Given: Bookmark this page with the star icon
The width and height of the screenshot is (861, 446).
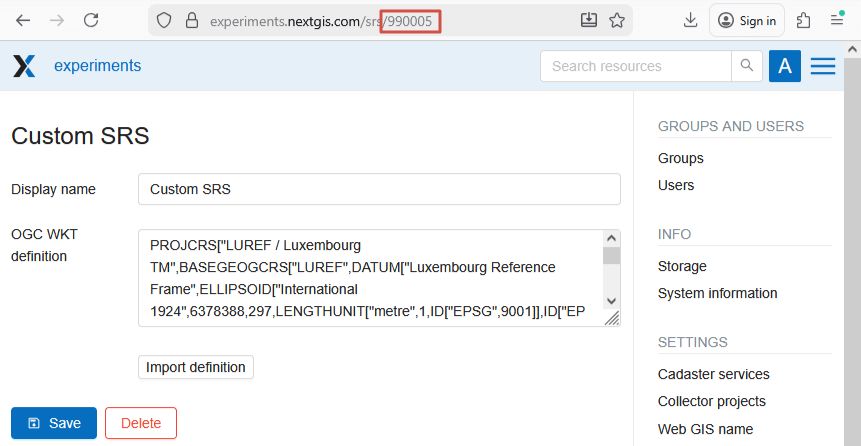Looking at the screenshot, I should [617, 20].
